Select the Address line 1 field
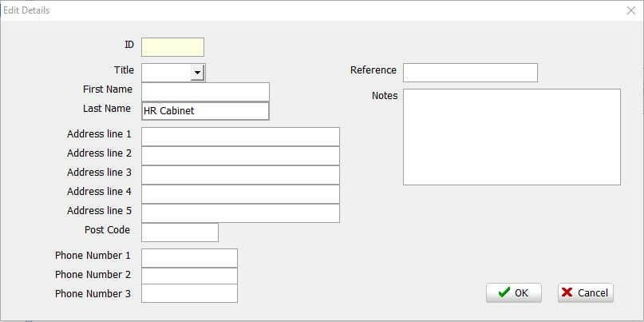Image resolution: width=644 pixels, height=322 pixels. click(240, 137)
